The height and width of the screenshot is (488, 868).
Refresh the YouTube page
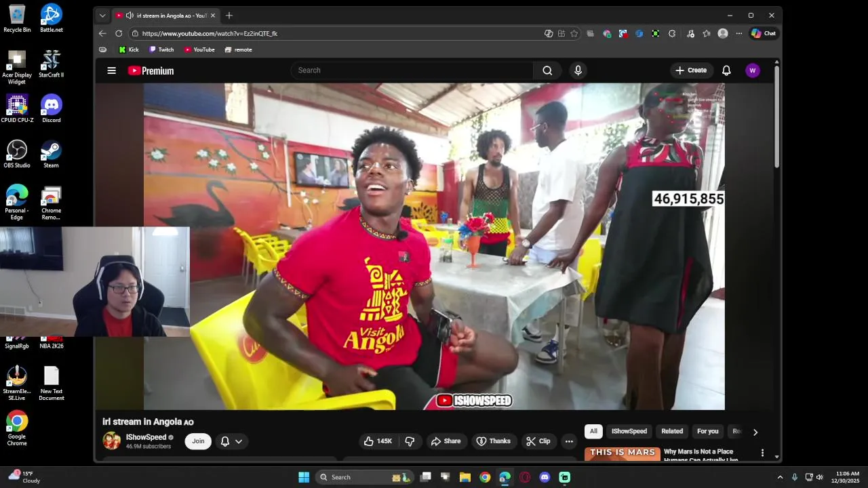tap(119, 33)
